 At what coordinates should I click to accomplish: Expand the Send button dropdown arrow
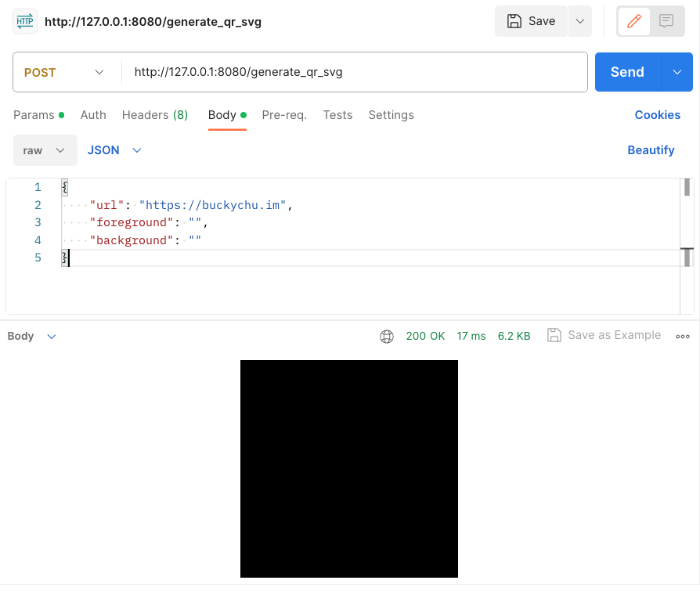pos(677,72)
